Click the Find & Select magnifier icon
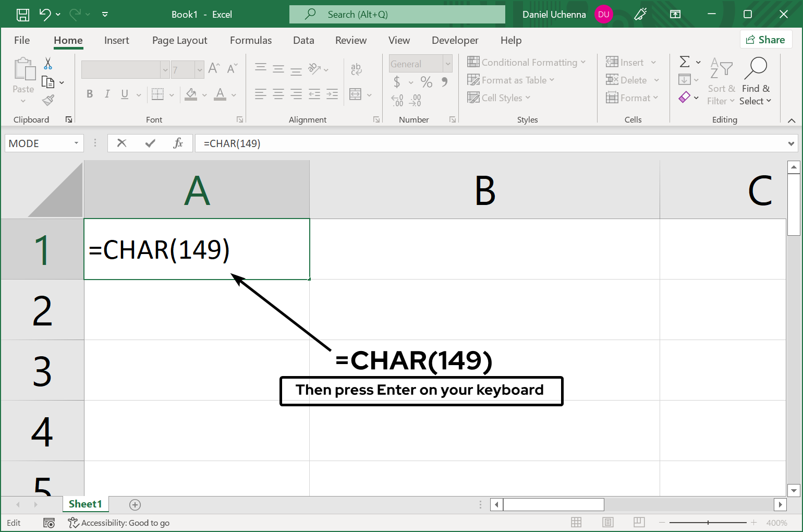The height and width of the screenshot is (532, 803). click(x=756, y=68)
